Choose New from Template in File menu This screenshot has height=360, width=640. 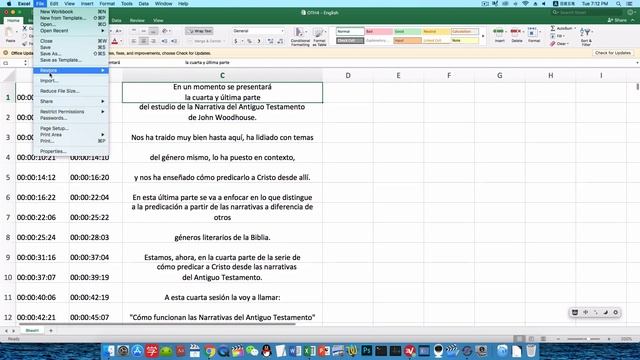[71, 18]
